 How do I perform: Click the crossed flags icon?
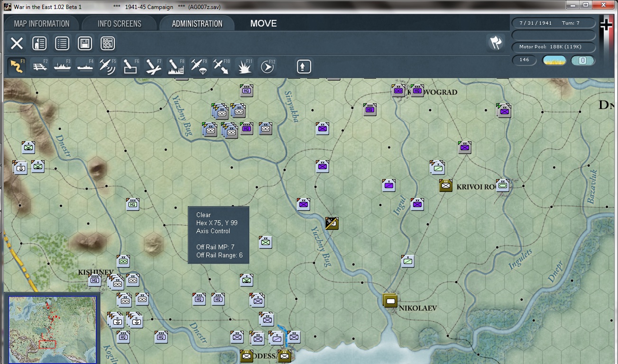point(496,43)
